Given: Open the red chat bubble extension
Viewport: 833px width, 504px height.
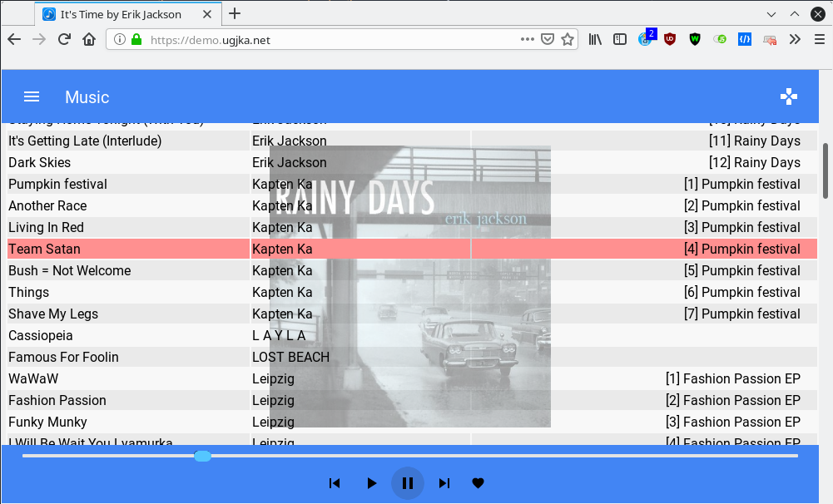Looking at the screenshot, I should coord(770,40).
